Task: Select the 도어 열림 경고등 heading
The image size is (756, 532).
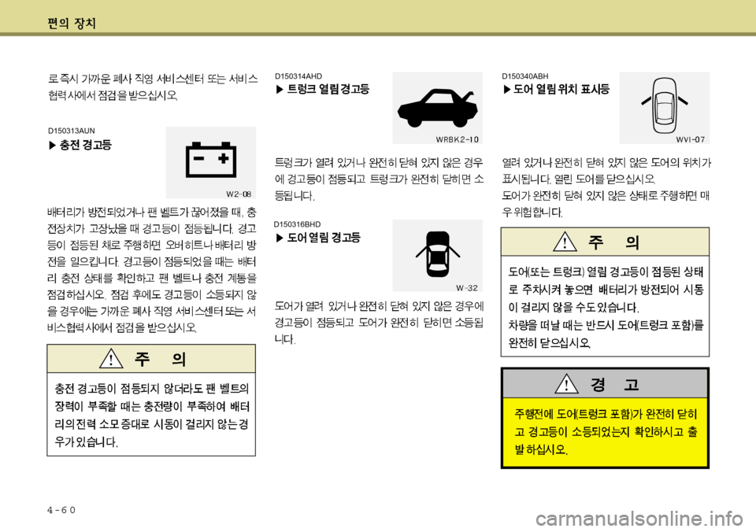Action: 324,237
